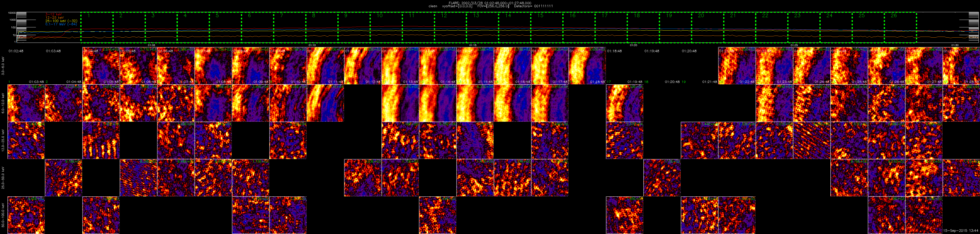Select time interval 8 marker in light curve
The image size is (980, 234).
coord(313,16)
